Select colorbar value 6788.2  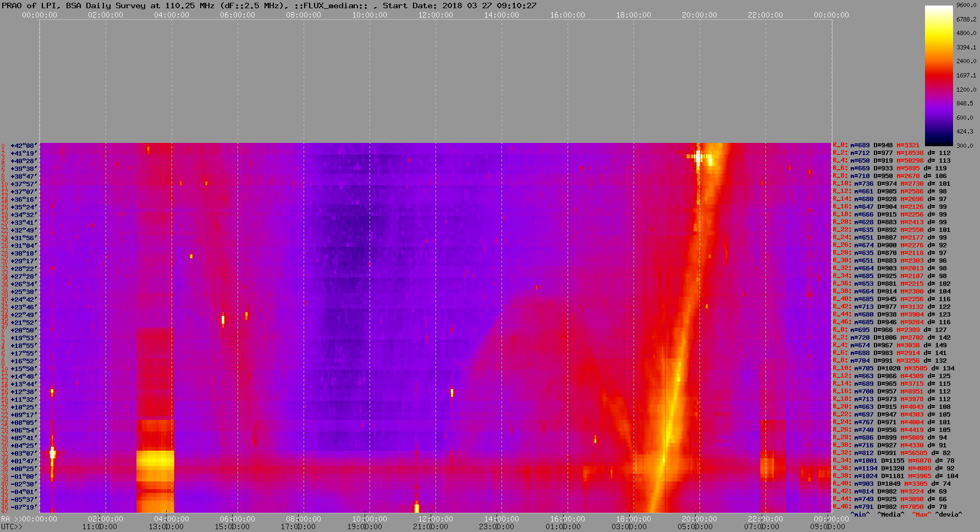[x=966, y=19]
